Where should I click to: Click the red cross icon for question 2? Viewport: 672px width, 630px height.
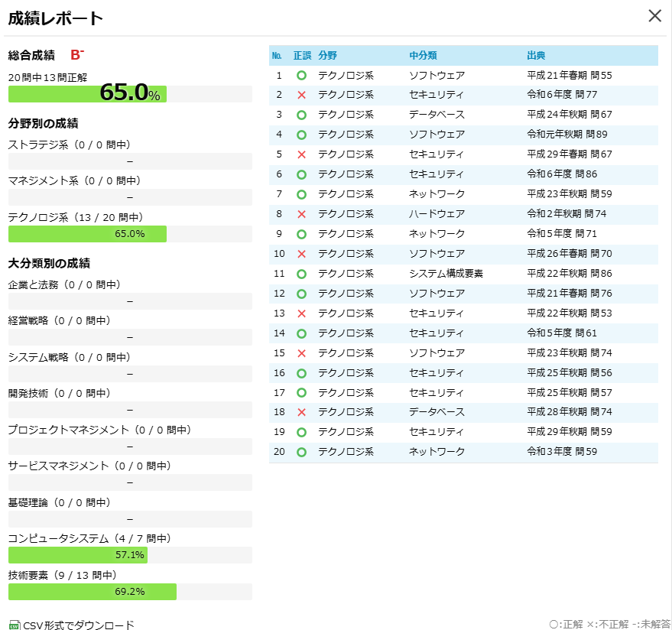pos(301,96)
